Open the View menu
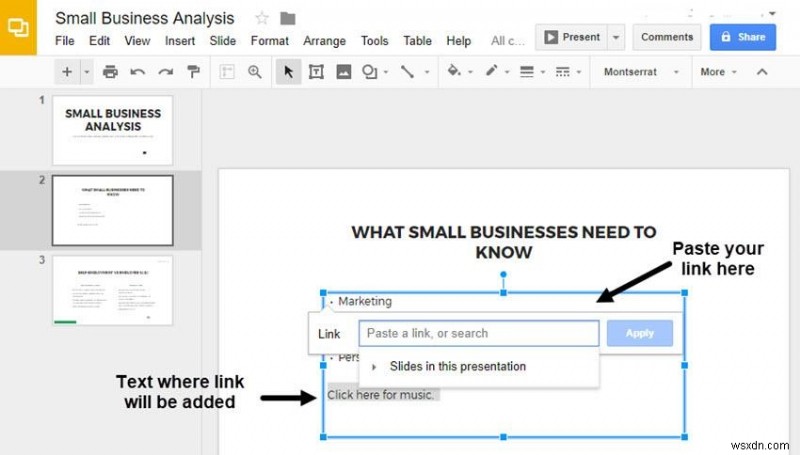The width and height of the screenshot is (800, 455). (x=137, y=41)
